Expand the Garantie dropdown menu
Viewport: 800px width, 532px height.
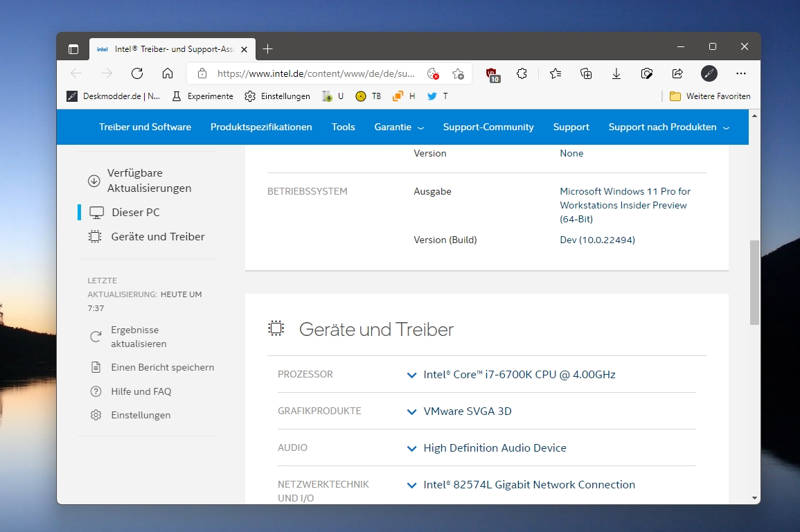tap(399, 127)
